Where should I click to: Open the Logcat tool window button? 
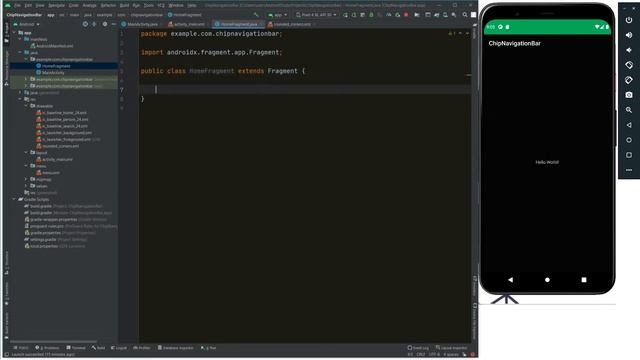point(119,348)
